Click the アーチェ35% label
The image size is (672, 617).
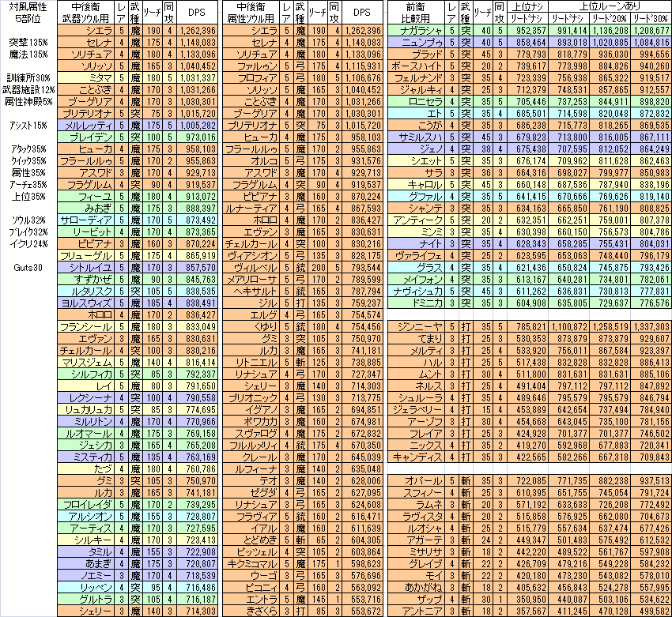pyautogui.click(x=28, y=185)
